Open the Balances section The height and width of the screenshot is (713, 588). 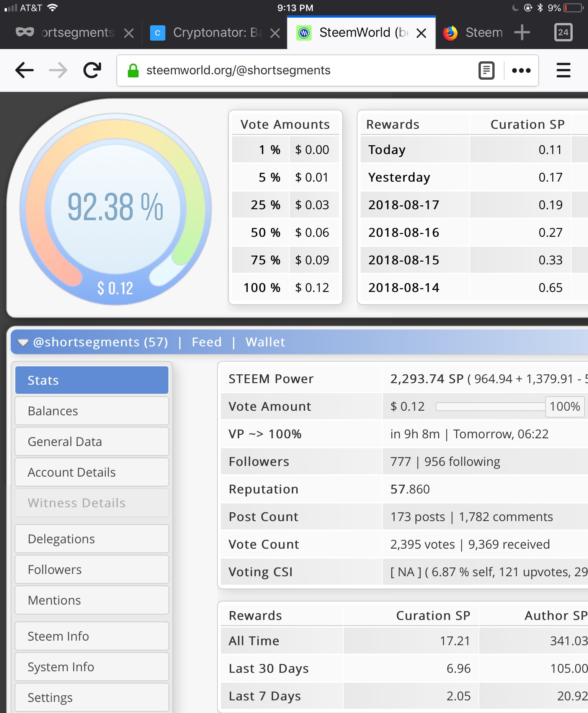pyautogui.click(x=92, y=411)
